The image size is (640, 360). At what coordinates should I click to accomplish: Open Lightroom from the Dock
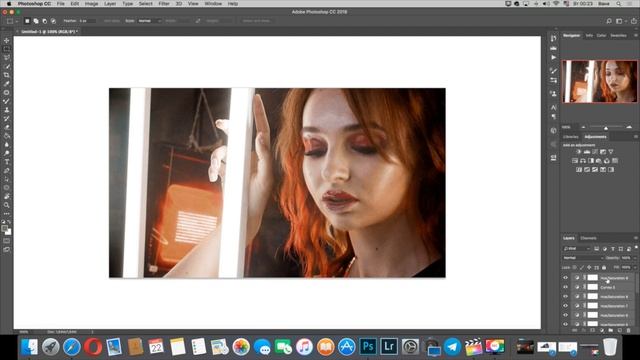(x=389, y=347)
